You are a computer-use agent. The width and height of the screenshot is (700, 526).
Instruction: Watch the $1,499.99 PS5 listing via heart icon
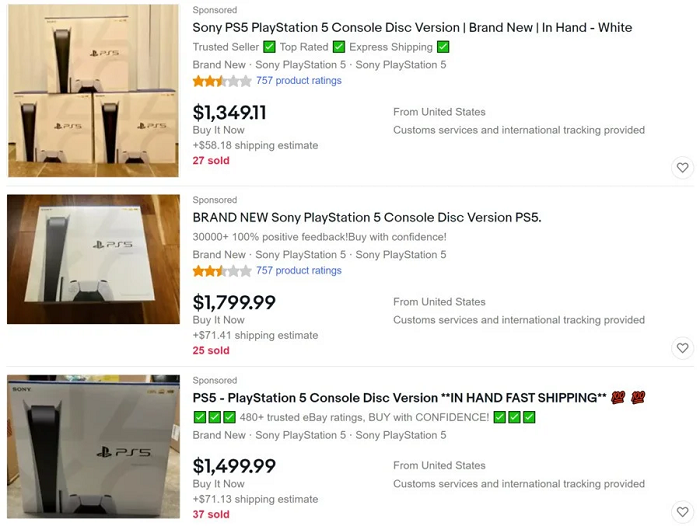[x=682, y=512]
